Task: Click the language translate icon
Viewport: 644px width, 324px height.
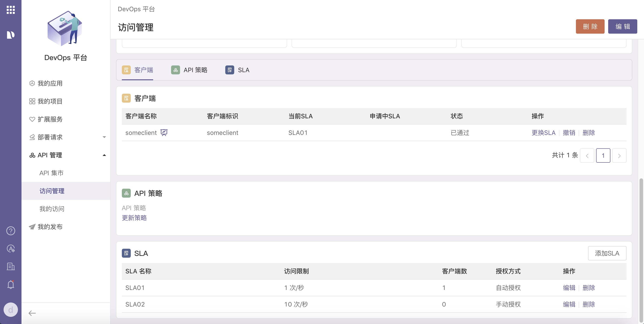Action: point(11,249)
